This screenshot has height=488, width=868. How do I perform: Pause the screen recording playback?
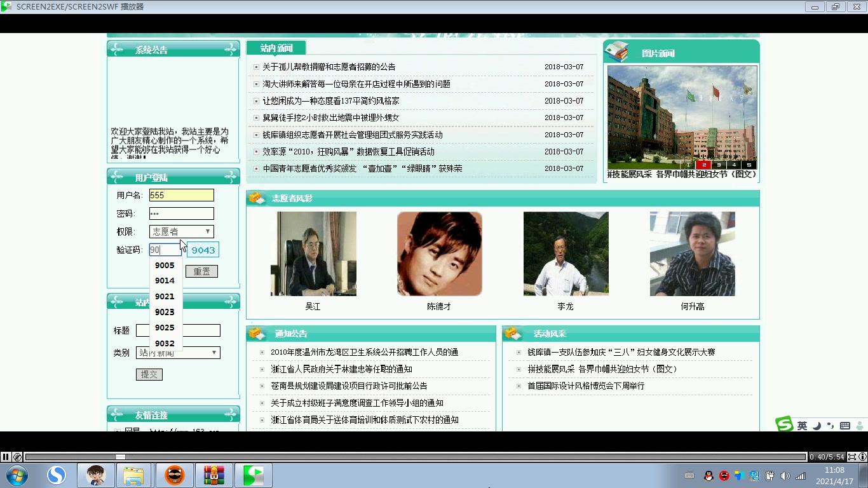click(6, 457)
